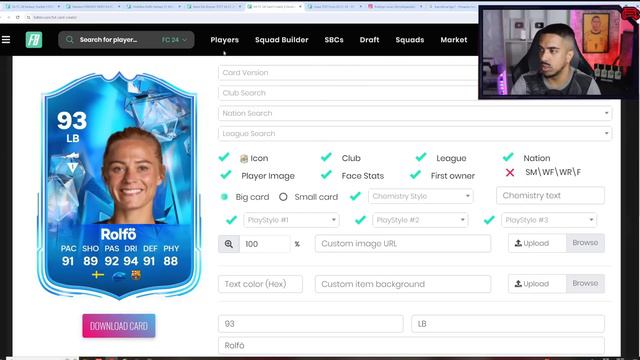Click the Icon badge image beside Icon label
Image resolution: width=640 pixels, height=360 pixels.
pos(244,158)
